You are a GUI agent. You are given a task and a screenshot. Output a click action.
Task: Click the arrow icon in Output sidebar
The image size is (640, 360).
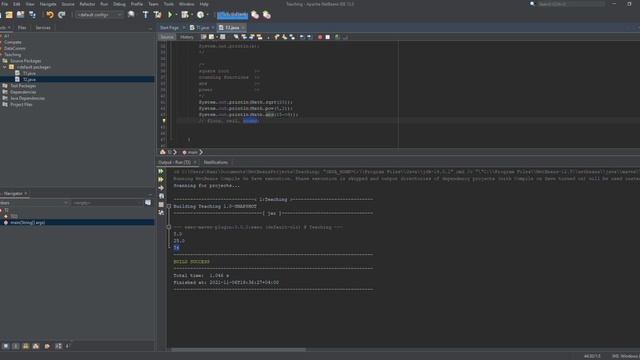(161, 188)
